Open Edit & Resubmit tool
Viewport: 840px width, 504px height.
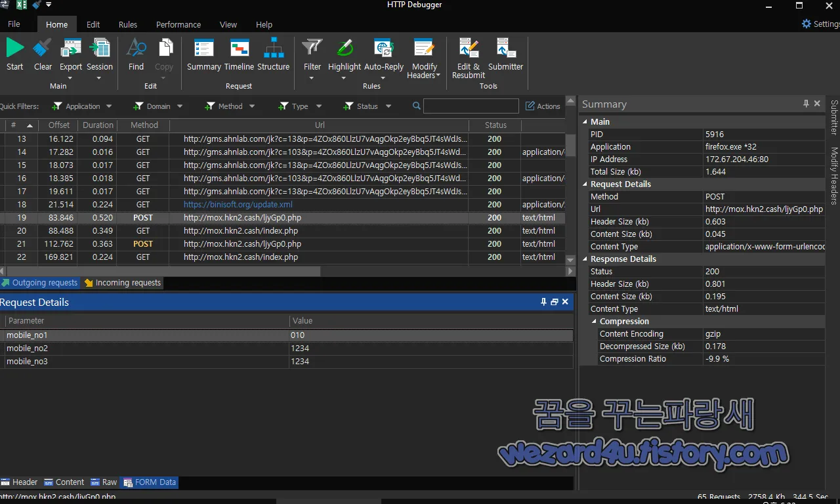[x=469, y=48]
